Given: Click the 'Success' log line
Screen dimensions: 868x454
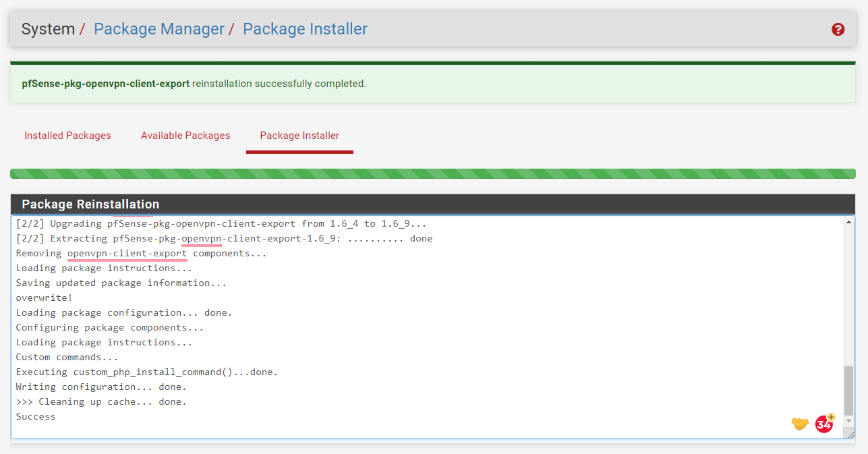Looking at the screenshot, I should point(36,416).
